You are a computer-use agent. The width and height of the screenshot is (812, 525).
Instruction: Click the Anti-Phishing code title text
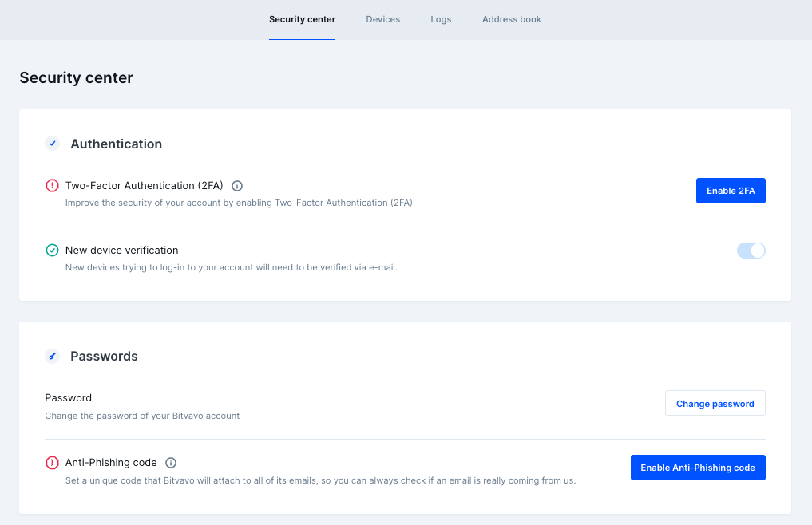[111, 462]
